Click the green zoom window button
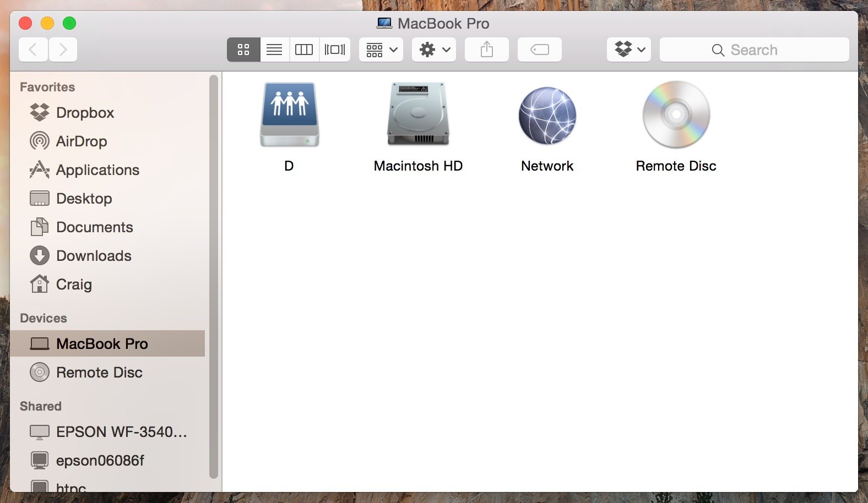This screenshot has width=868, height=503. pyautogui.click(x=69, y=23)
